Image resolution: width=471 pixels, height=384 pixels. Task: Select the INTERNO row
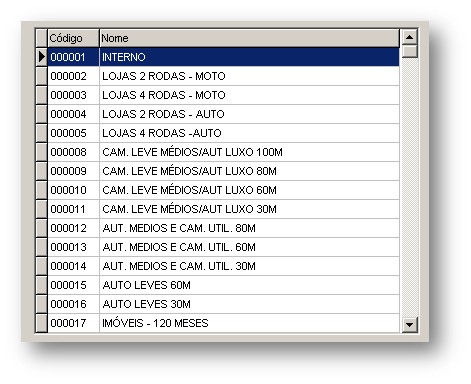click(x=223, y=57)
